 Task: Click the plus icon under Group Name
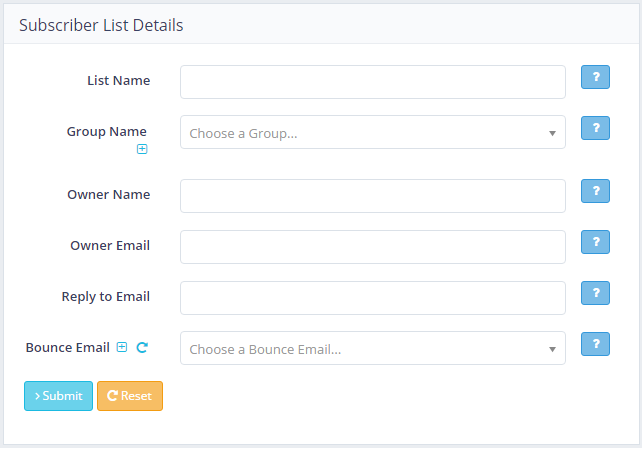click(x=142, y=149)
